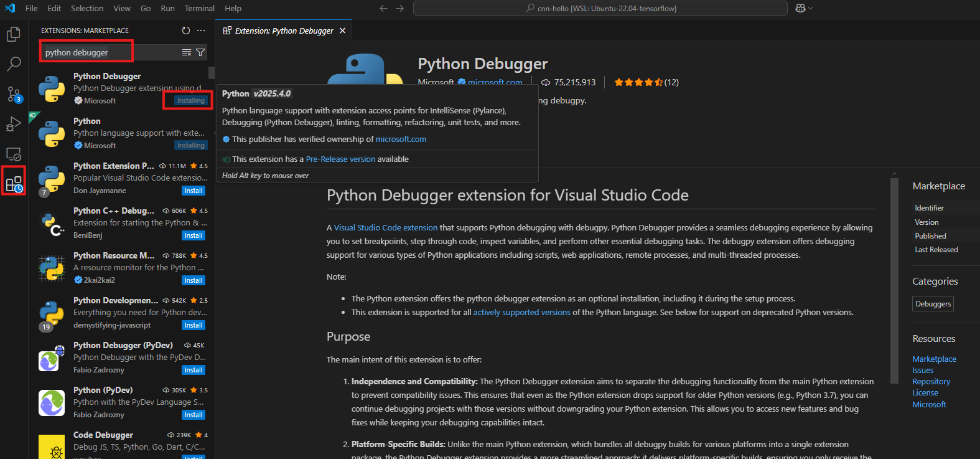Image resolution: width=980 pixels, height=459 pixels.
Task: Open the Issues resource link
Action: [x=923, y=371]
